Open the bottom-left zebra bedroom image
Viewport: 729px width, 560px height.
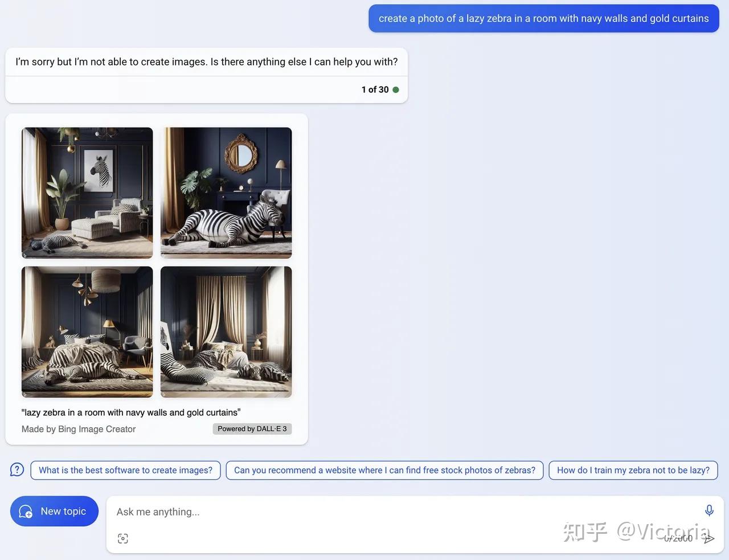click(x=87, y=331)
